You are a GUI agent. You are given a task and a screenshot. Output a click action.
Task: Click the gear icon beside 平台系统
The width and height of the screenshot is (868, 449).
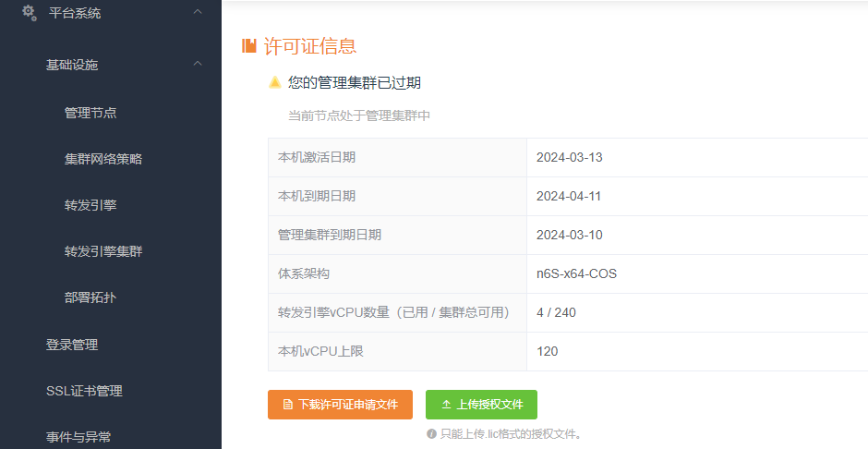coord(29,12)
